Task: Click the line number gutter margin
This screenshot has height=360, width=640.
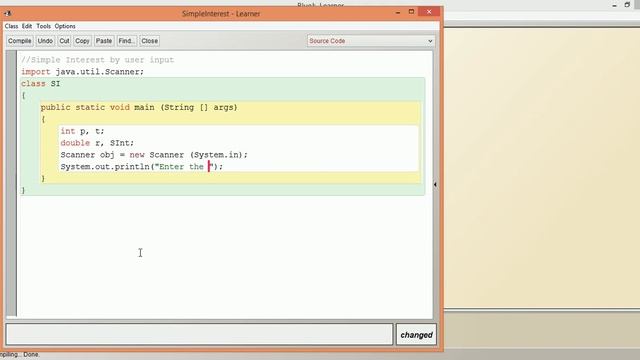Action: coord(11,184)
